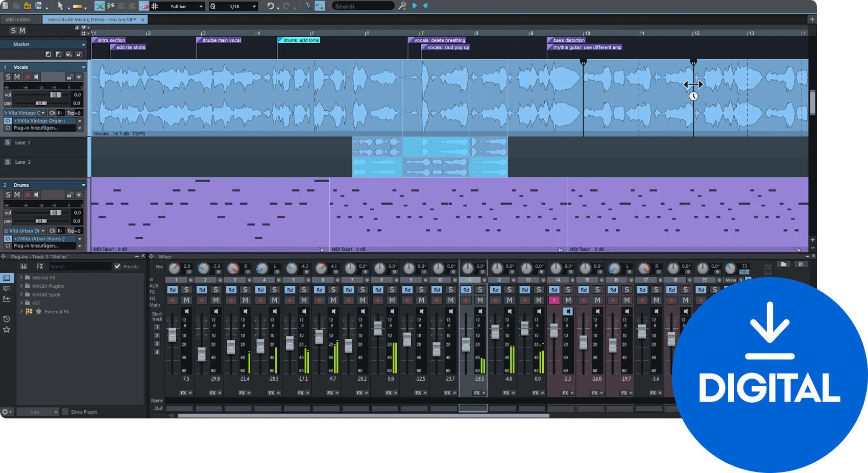Adjust the Drums track vol slider

(x=56, y=213)
